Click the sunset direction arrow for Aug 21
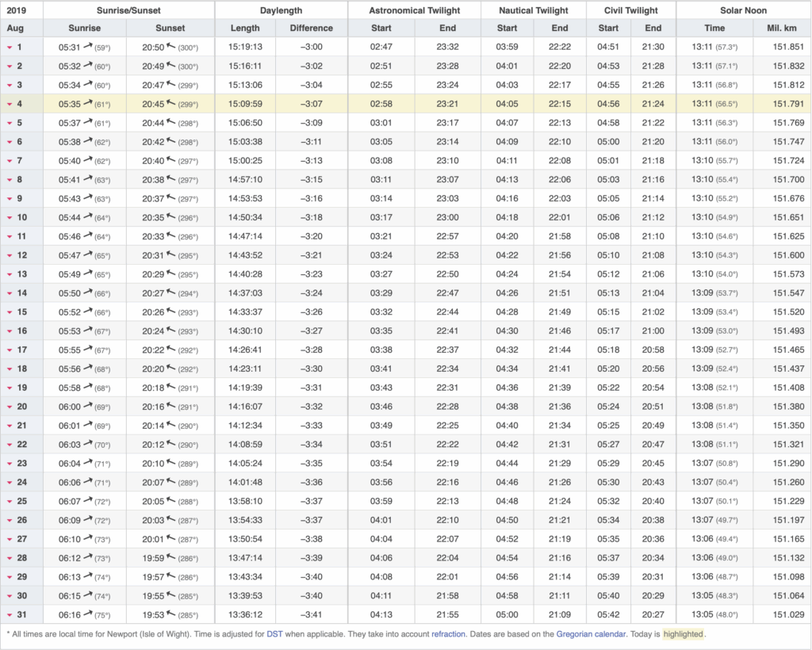Image resolution: width=812 pixels, height=650 pixels. tap(171, 425)
